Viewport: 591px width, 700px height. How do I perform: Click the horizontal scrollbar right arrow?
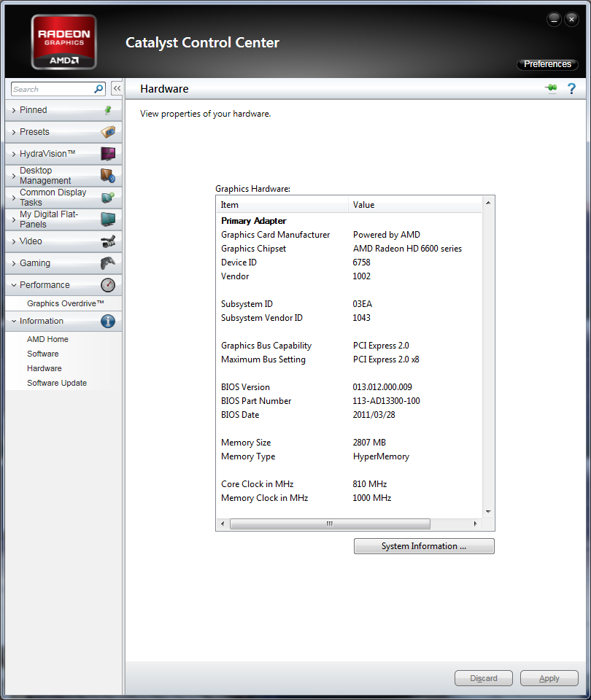(x=475, y=524)
